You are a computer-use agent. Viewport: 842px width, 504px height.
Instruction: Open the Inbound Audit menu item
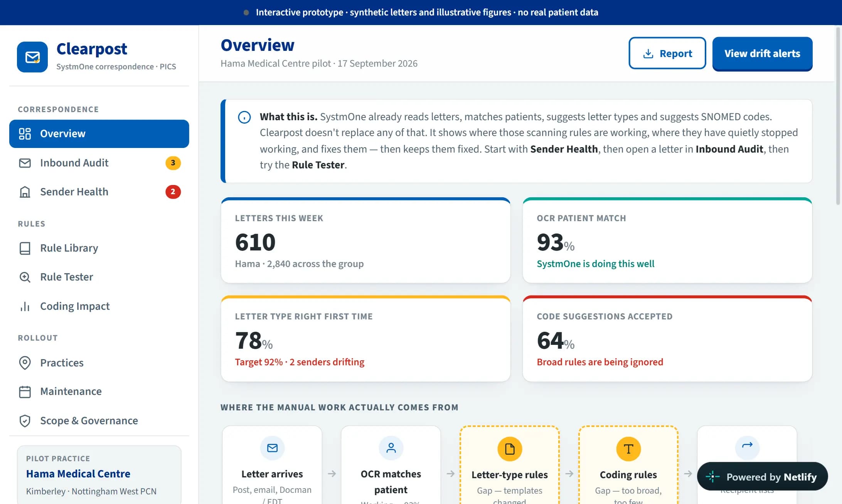[x=99, y=163]
